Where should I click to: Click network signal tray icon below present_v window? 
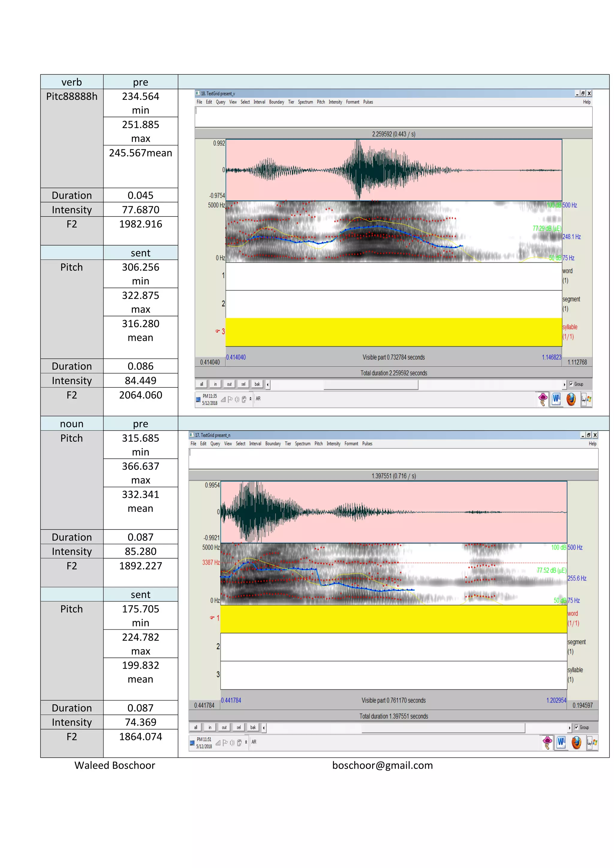(x=223, y=400)
